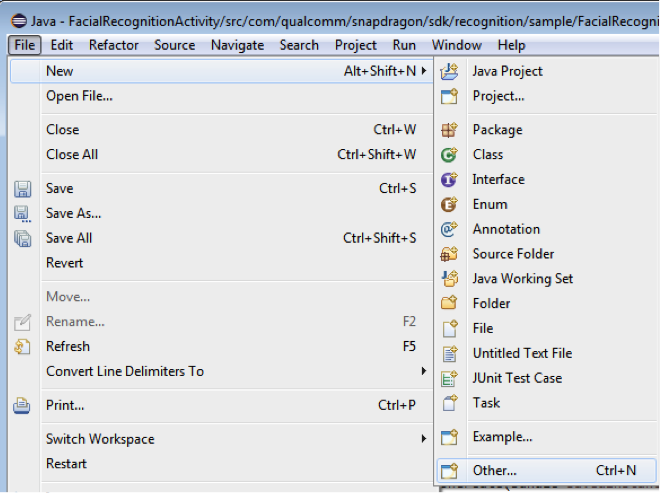Click the brown Enum icon
Image resolution: width=660 pixels, height=493 pixels.
tap(449, 204)
